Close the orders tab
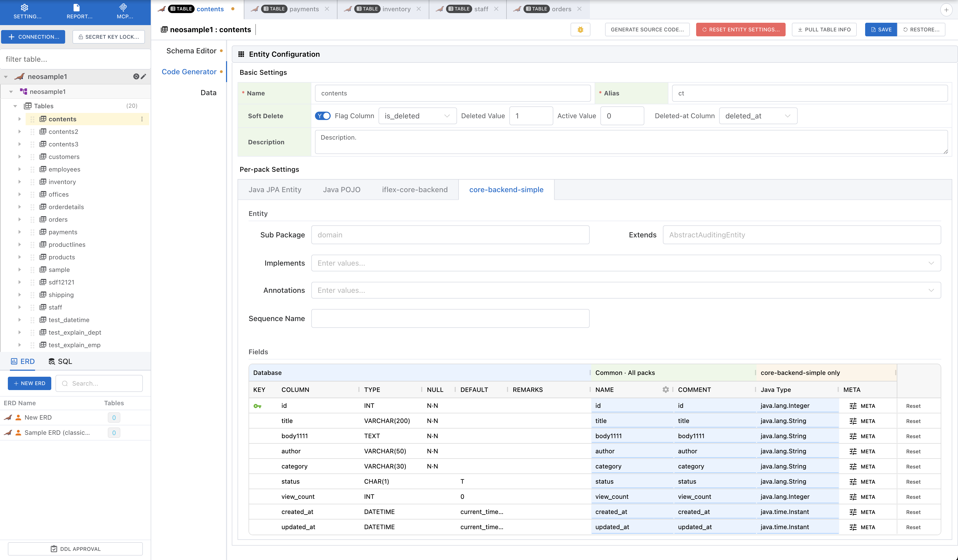Image resolution: width=958 pixels, height=560 pixels. coord(579,9)
